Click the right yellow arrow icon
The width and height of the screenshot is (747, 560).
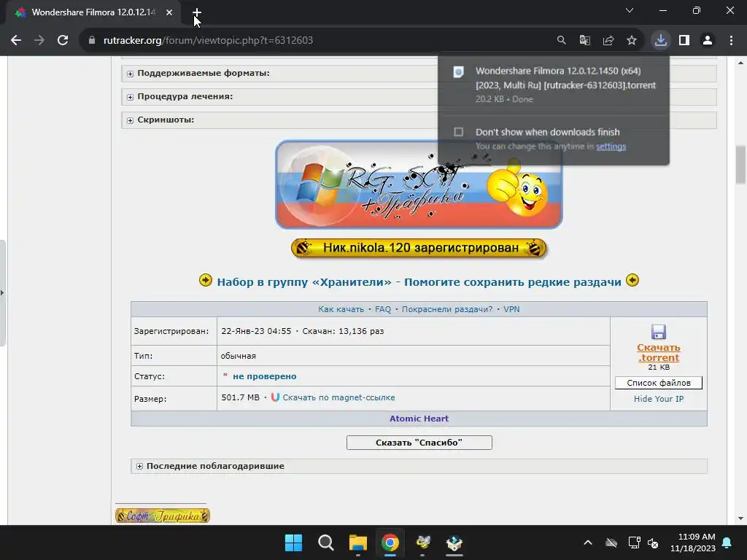(632, 281)
